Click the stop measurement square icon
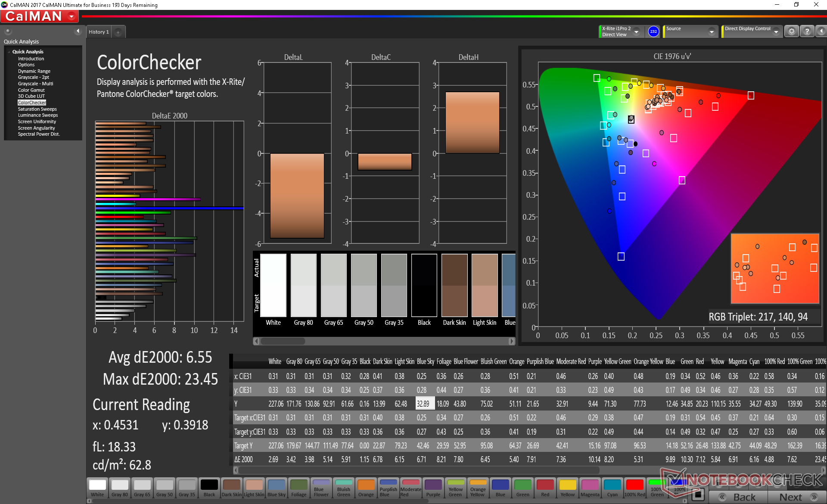Image resolution: width=827 pixels, height=504 pixels. (x=699, y=494)
